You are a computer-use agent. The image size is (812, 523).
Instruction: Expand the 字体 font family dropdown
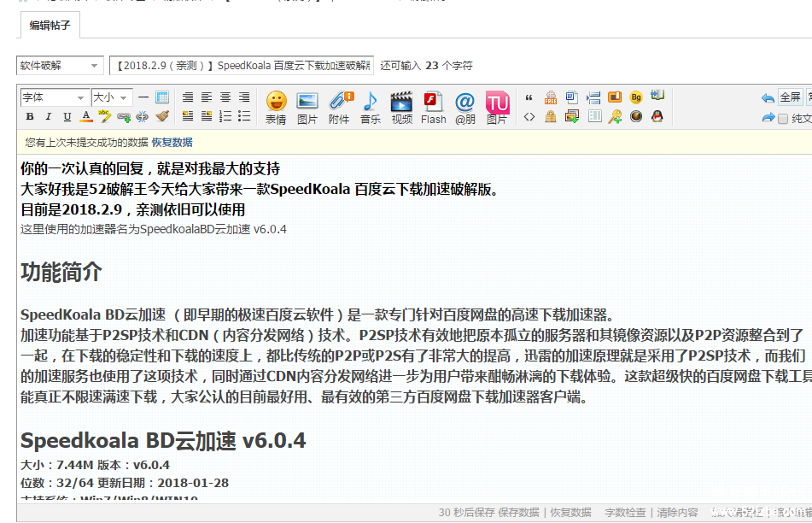54,97
